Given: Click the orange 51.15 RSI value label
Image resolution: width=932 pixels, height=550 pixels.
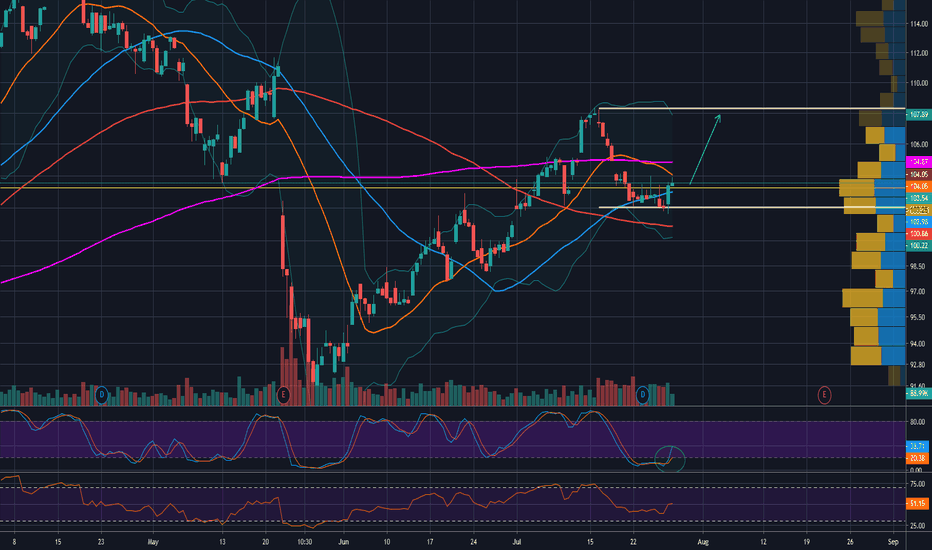Looking at the screenshot, I should [x=917, y=504].
